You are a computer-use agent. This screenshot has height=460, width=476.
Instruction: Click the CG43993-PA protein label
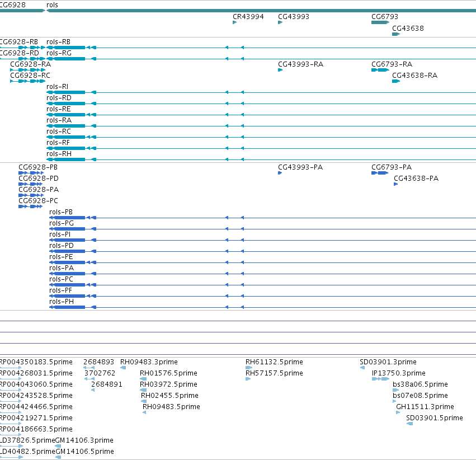click(x=300, y=167)
